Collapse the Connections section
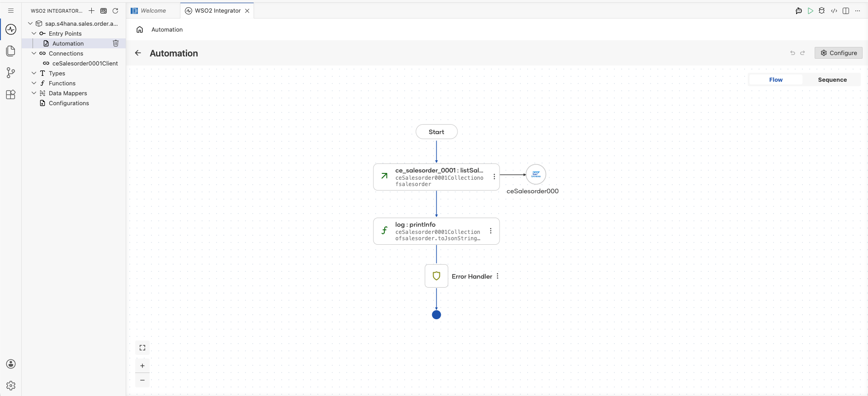Viewport: 868px width, 396px height. (34, 53)
